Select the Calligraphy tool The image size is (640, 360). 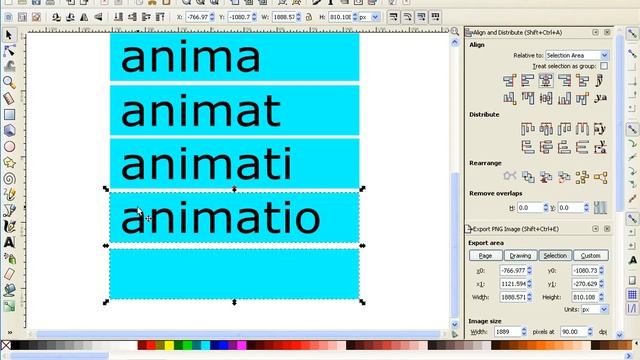9,226
